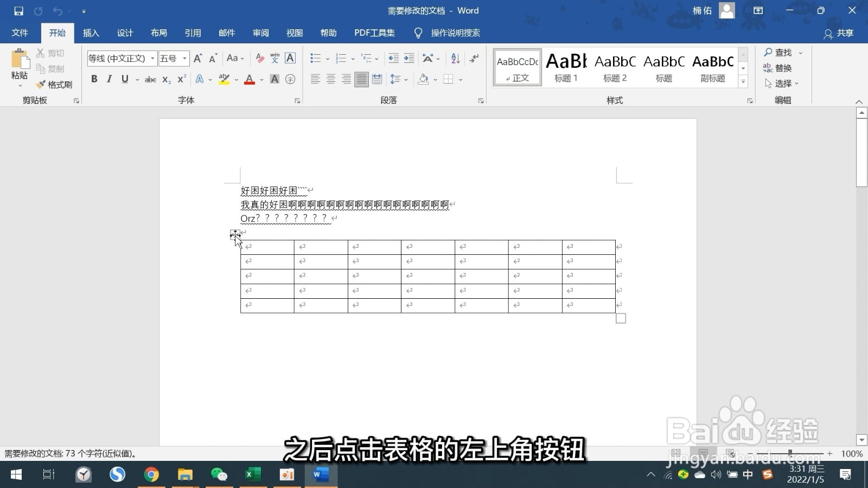Switch to the Layout (布局) tab
Screen dimensions: 868x488
tap(159, 33)
